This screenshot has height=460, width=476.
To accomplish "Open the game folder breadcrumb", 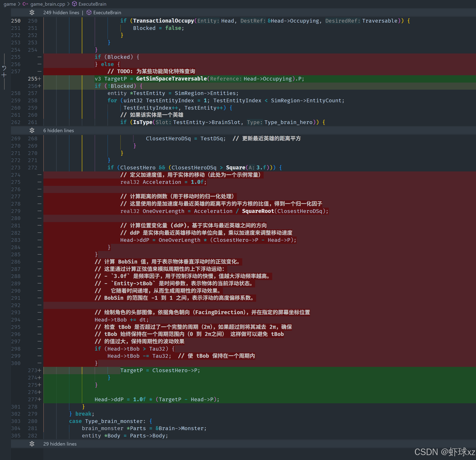I will pyautogui.click(x=10, y=4).
